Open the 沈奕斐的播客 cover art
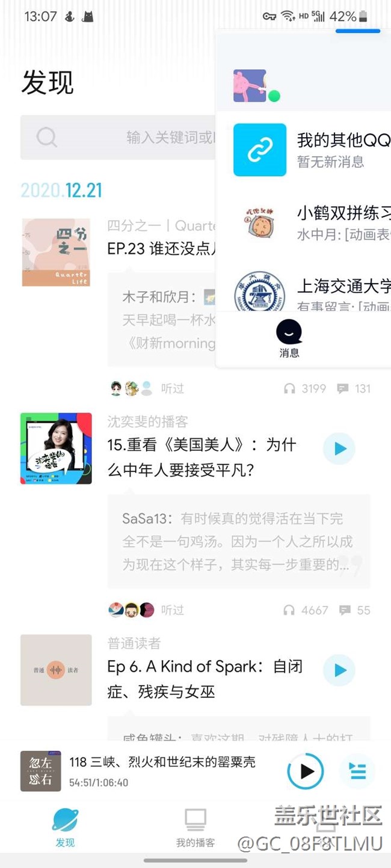The width and height of the screenshot is (391, 868). tap(56, 448)
